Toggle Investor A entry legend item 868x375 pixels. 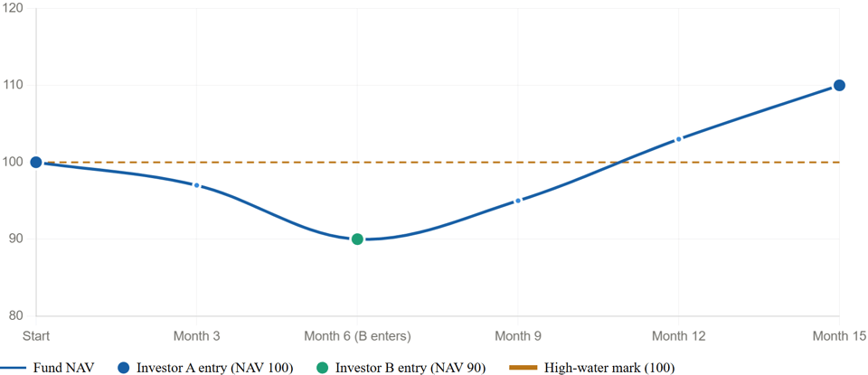point(214,368)
